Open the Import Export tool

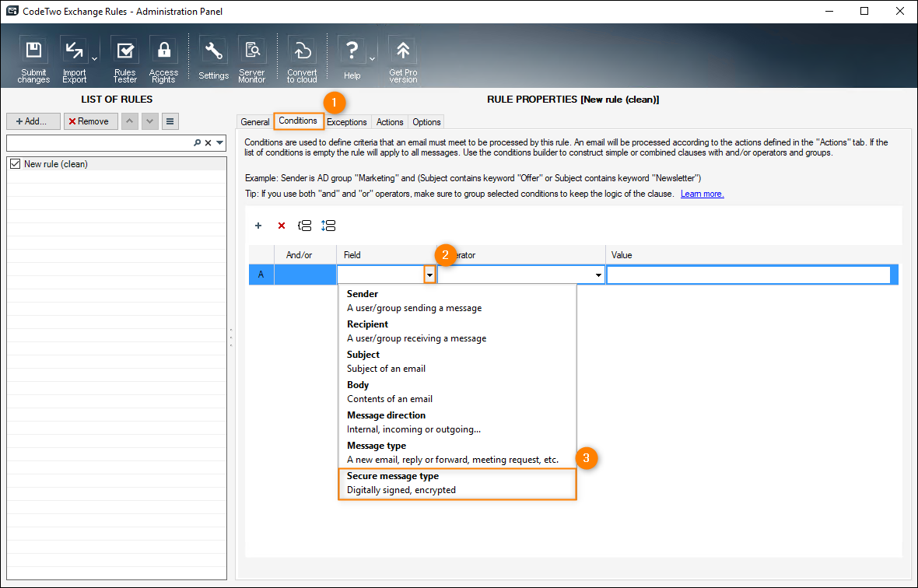(75, 59)
